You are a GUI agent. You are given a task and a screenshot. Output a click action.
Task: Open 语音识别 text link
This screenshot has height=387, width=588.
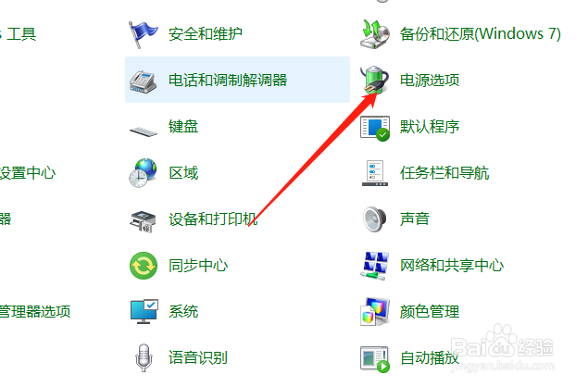point(198,357)
